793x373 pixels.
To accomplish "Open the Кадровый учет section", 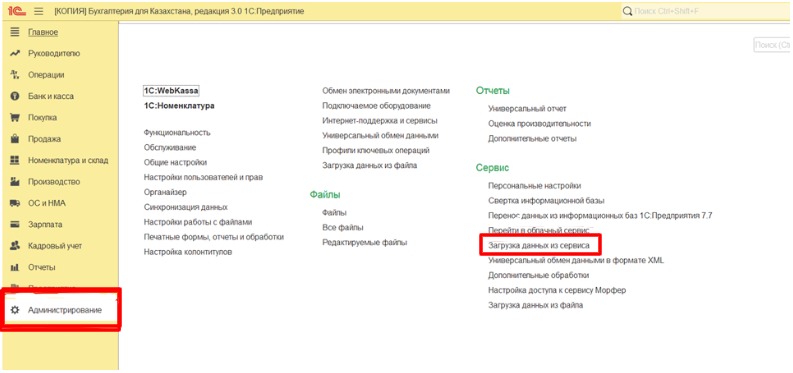I will [55, 246].
